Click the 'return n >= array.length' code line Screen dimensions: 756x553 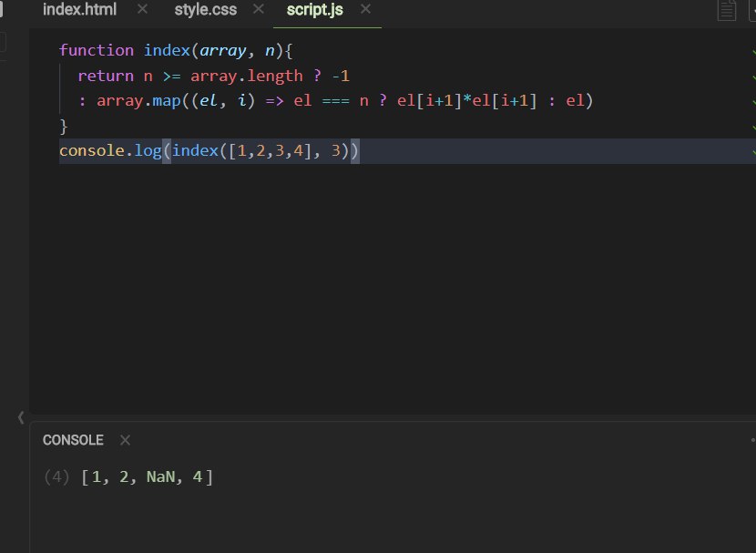tap(213, 76)
